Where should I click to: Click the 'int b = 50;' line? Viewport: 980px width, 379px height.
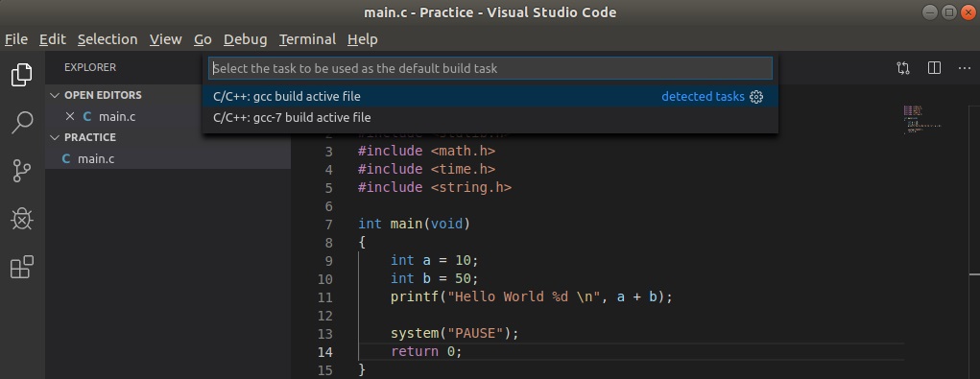435,278
